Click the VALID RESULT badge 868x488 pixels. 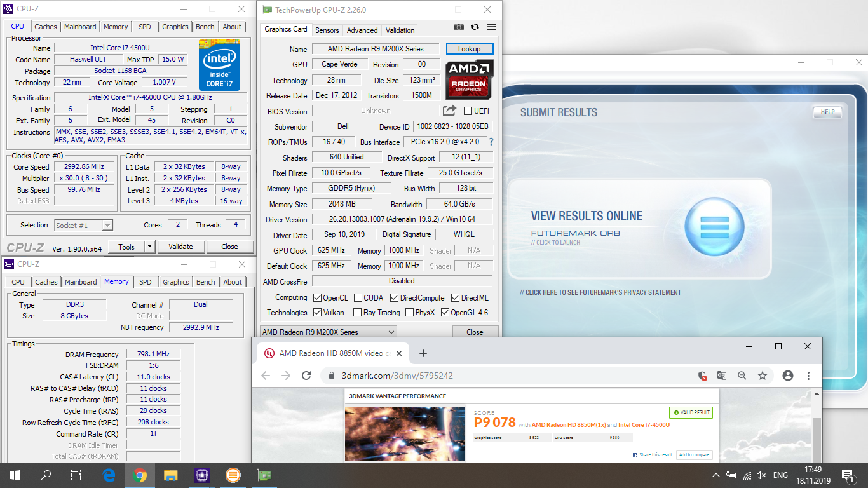click(691, 412)
